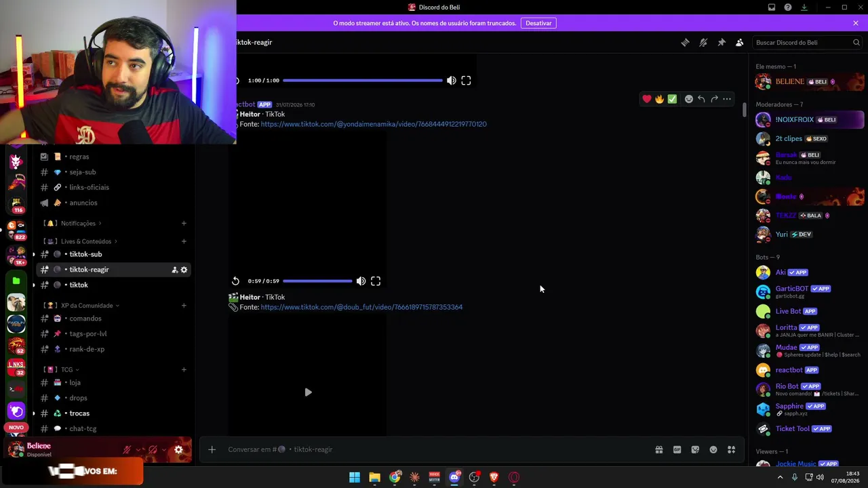This screenshot has height=488, width=868.
Task: Click the first video's progress bar
Action: pos(362,81)
